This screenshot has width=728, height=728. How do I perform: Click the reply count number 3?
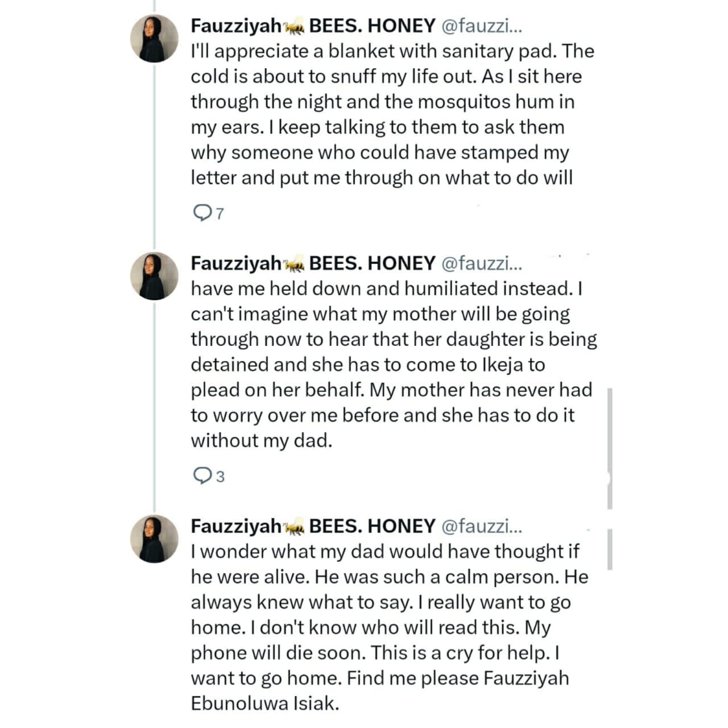coord(220,477)
